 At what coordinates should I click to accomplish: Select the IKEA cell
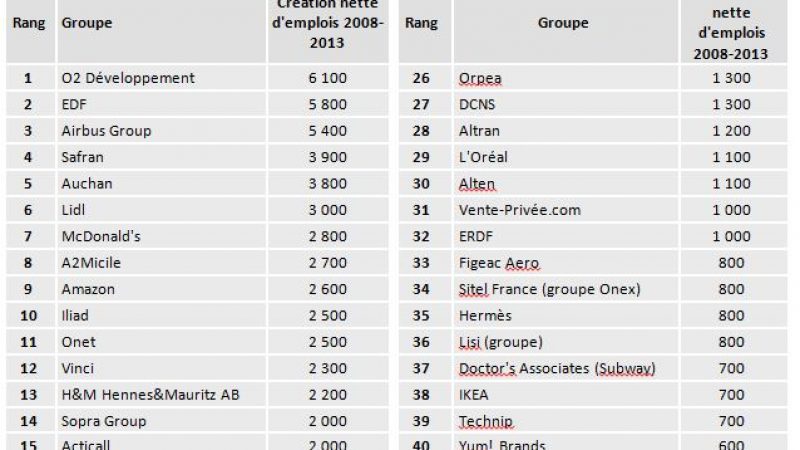(x=476, y=395)
